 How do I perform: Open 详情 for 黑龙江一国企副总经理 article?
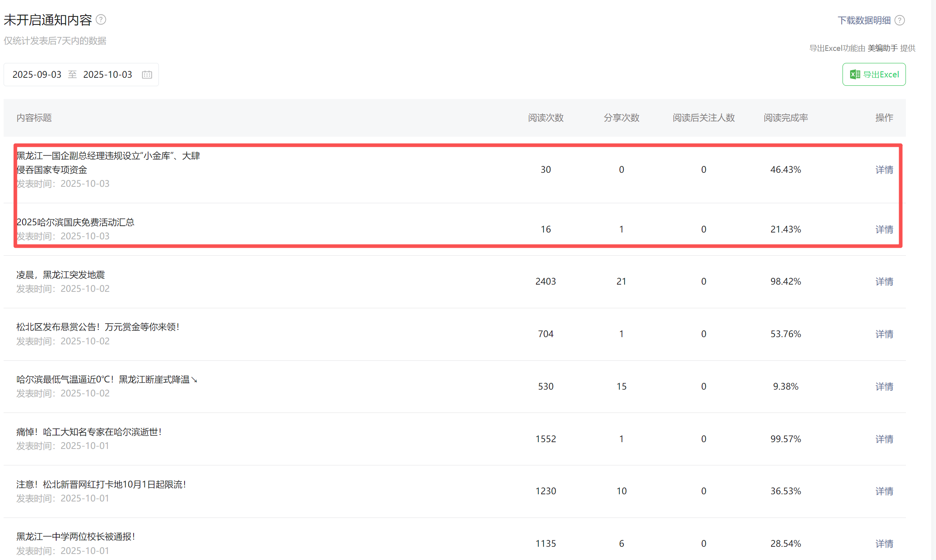tap(884, 170)
